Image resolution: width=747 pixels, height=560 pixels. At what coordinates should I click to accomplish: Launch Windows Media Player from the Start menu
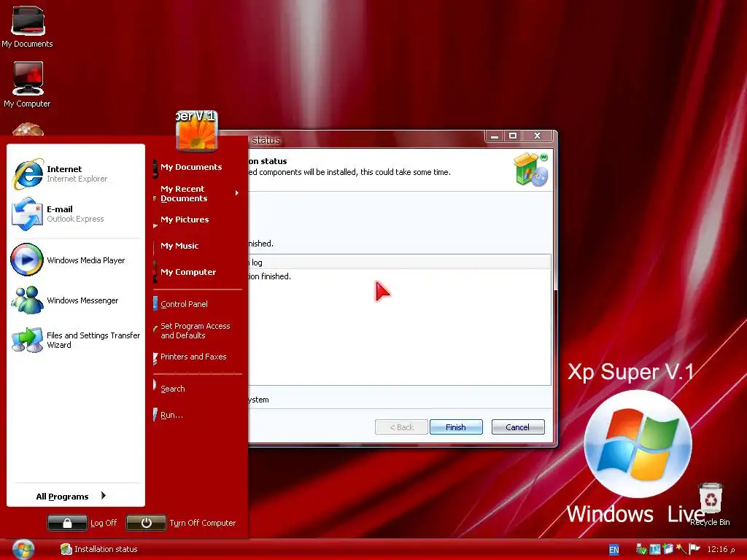(x=76, y=260)
